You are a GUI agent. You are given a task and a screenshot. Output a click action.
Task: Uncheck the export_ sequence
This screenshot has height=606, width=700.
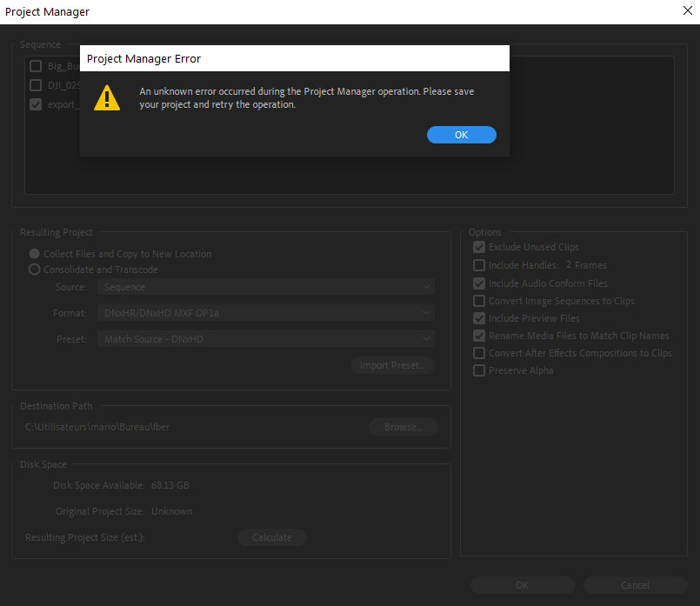click(35, 103)
